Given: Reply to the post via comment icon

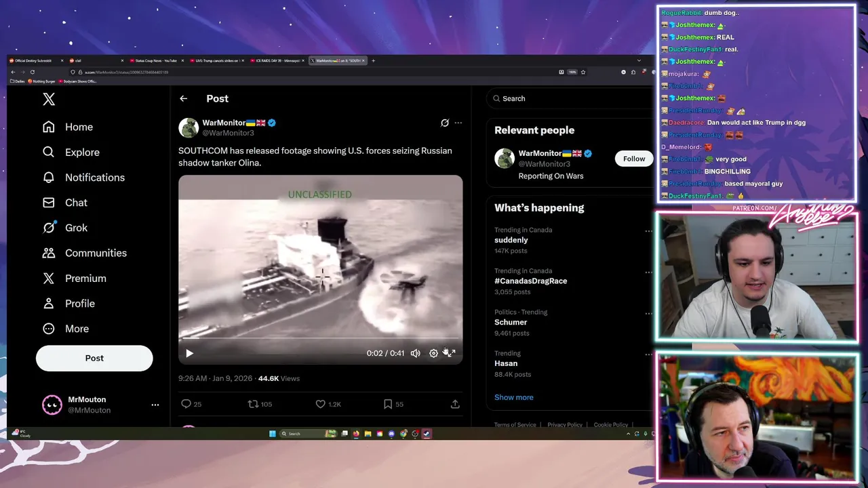Looking at the screenshot, I should pyautogui.click(x=186, y=404).
